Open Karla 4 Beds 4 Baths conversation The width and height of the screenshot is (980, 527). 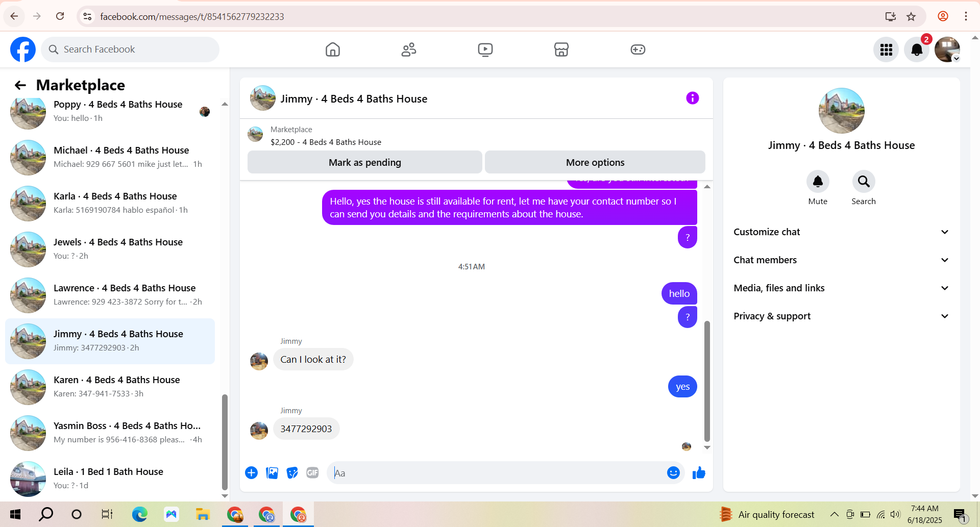pyautogui.click(x=110, y=204)
